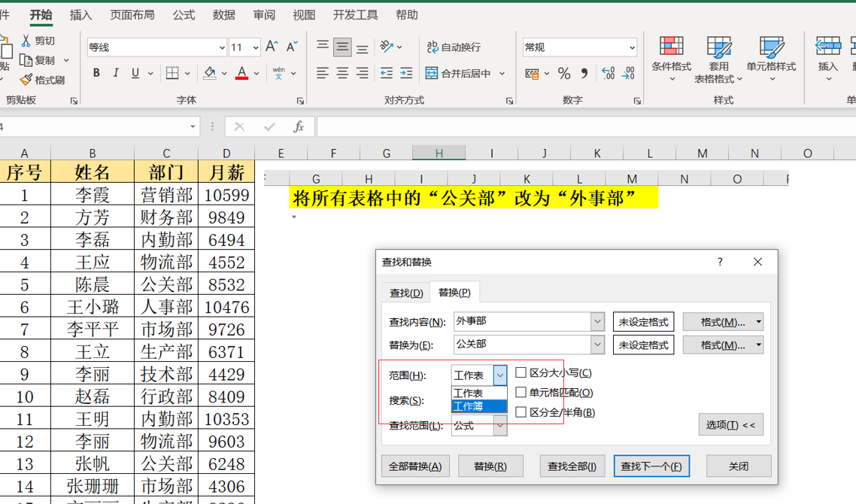Click the cell Borders icon
856x504 pixels.
172,73
